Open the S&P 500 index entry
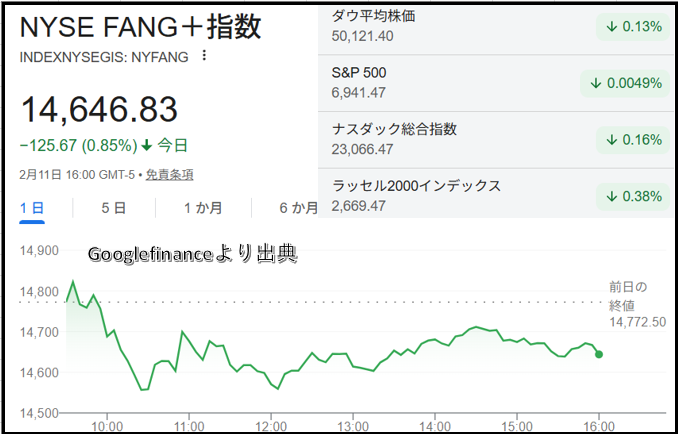The image size is (678, 434). [x=358, y=73]
